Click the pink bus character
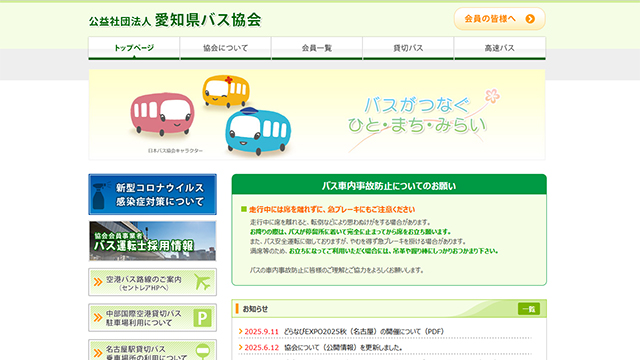This screenshot has width=640, height=360. coord(162,114)
